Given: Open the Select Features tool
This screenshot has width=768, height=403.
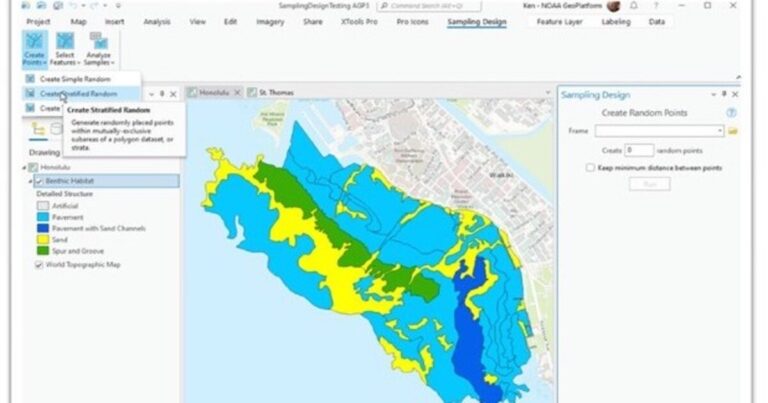Looking at the screenshot, I should coord(65,49).
